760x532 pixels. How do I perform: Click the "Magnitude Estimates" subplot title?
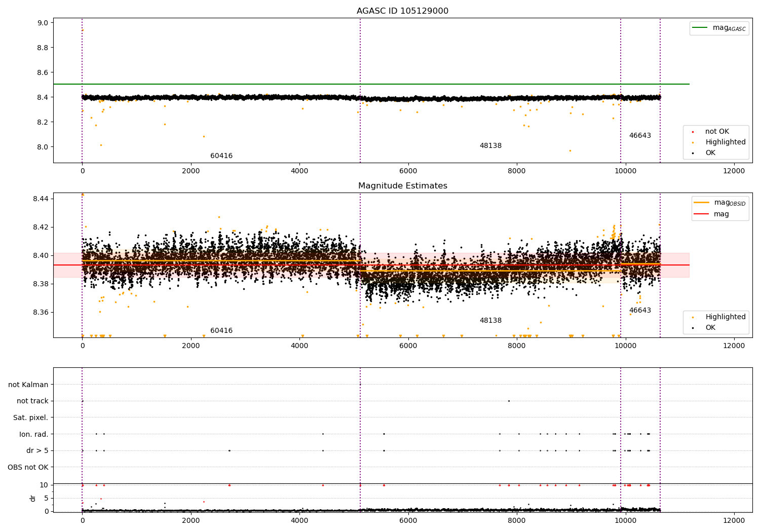pyautogui.click(x=402, y=186)
